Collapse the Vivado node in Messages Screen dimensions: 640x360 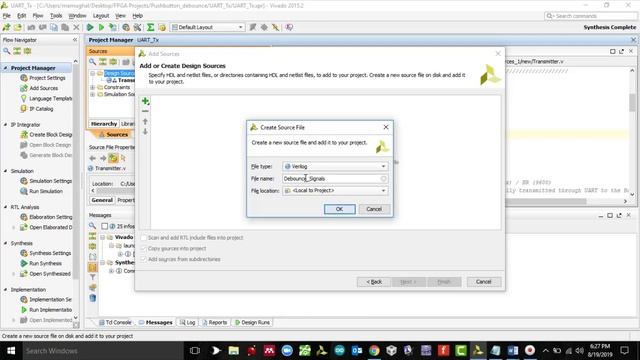point(103,237)
